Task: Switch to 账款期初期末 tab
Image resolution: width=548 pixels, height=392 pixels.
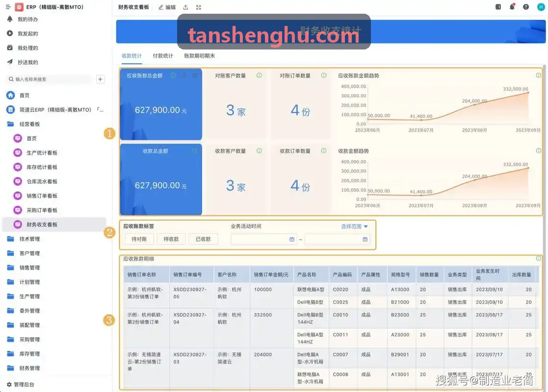Action: pyautogui.click(x=200, y=56)
